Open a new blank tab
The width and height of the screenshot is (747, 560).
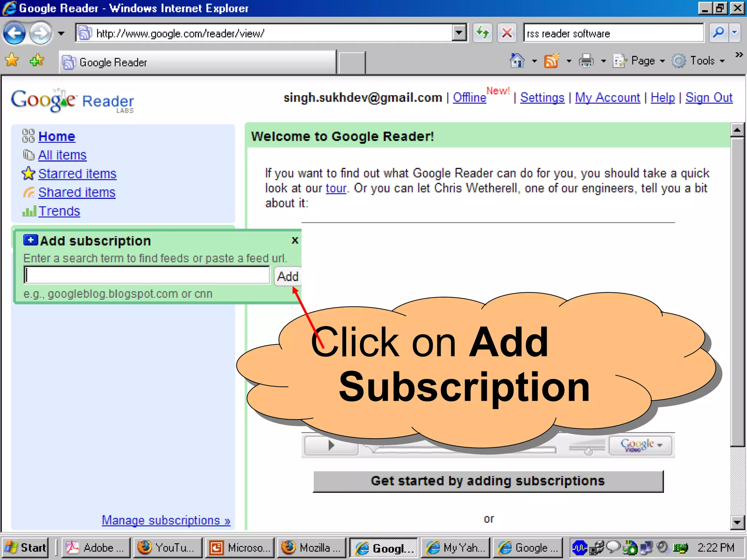[351, 63]
